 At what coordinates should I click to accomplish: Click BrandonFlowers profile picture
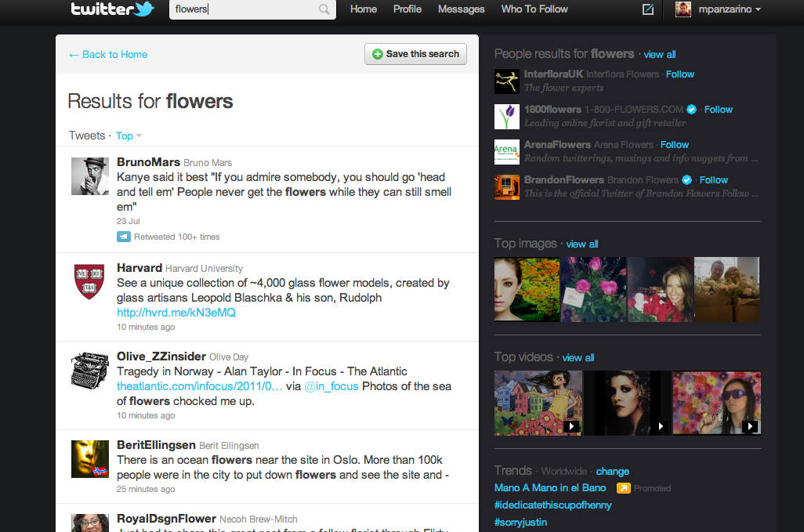(506, 187)
